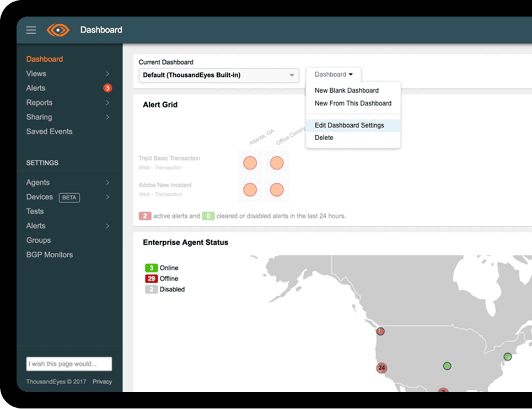Toggle the Dashboard dropdown button
Image resolution: width=532 pixels, height=409 pixels.
tap(334, 75)
